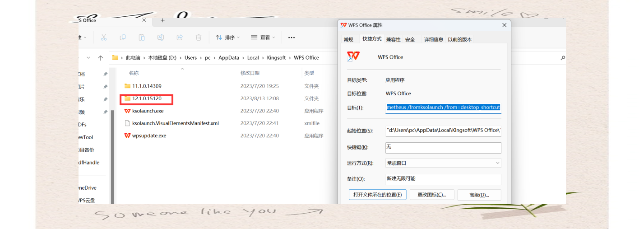The width and height of the screenshot is (644, 229).
Task: Add a new Explorer tab with plus
Action: 162,20
